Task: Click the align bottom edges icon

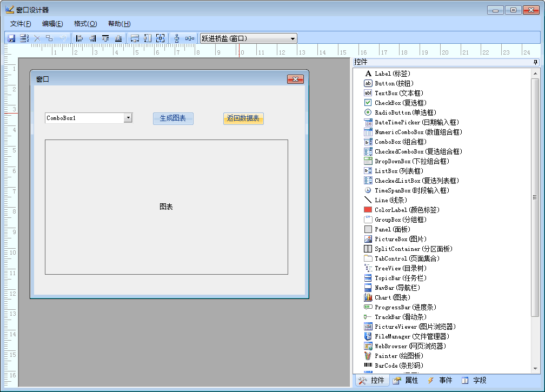Action: point(118,38)
